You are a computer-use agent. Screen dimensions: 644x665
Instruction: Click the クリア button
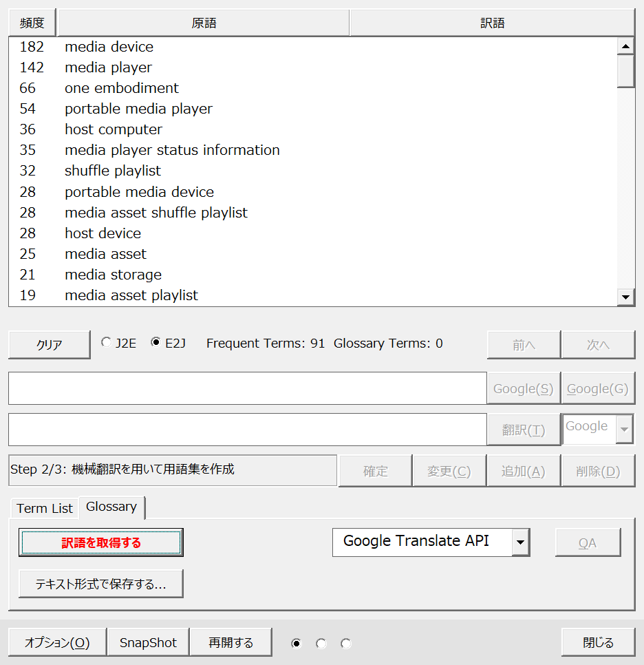[x=50, y=345]
